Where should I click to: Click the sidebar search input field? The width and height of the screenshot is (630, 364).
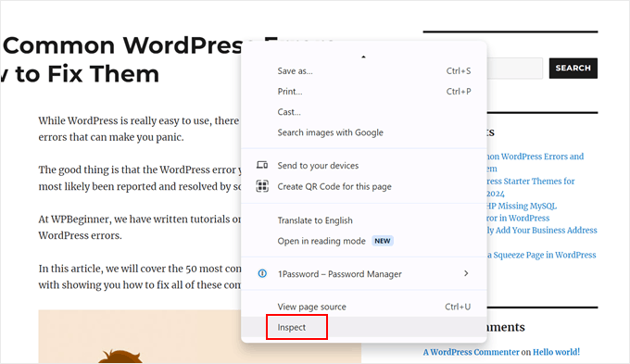point(514,68)
